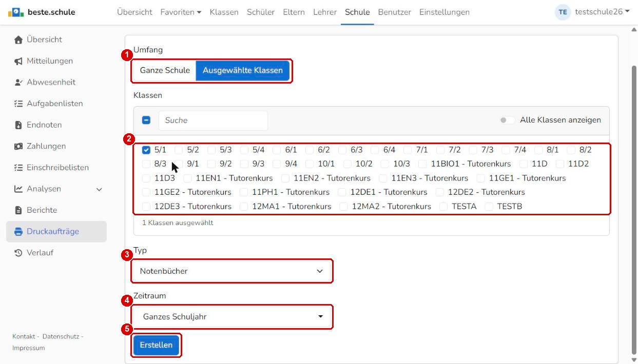Screen dimensions: 638x364
Task: Click the TE user avatar
Action: click(x=563, y=12)
